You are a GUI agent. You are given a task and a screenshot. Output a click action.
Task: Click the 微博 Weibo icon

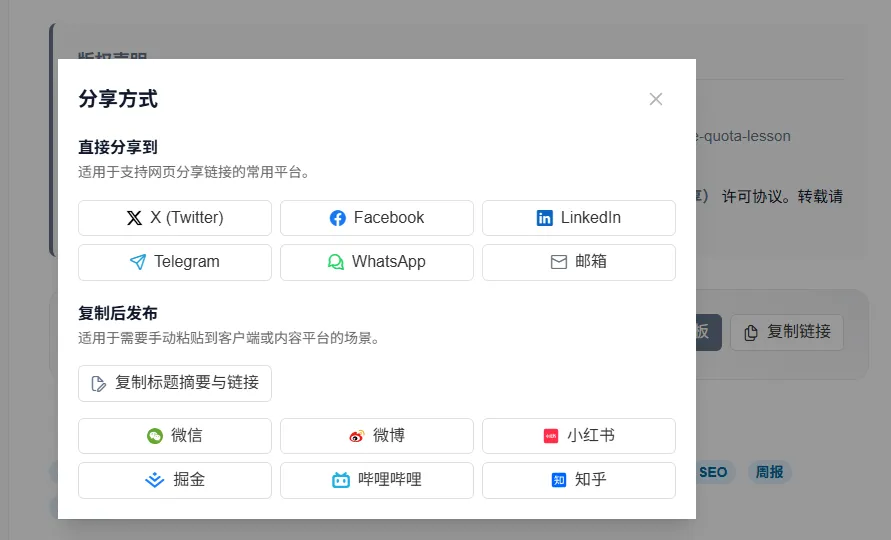[x=356, y=436]
